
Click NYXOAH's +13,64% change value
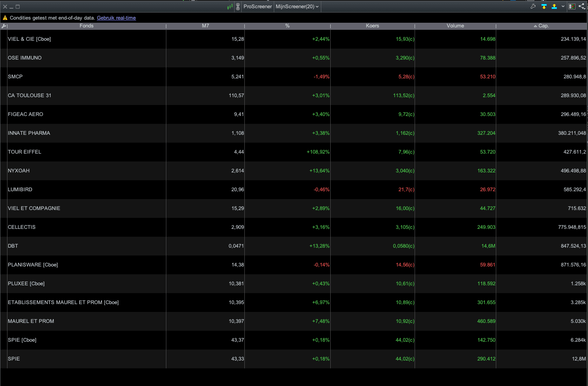click(x=319, y=171)
